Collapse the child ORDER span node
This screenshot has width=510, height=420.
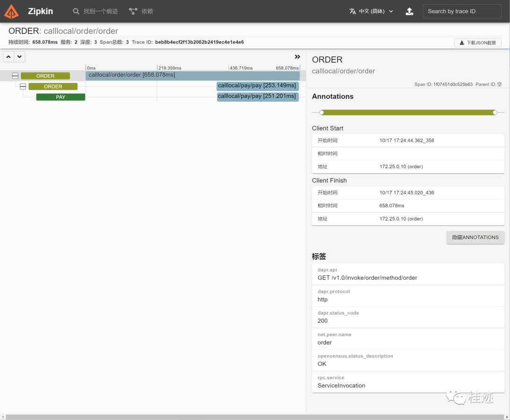23,86
